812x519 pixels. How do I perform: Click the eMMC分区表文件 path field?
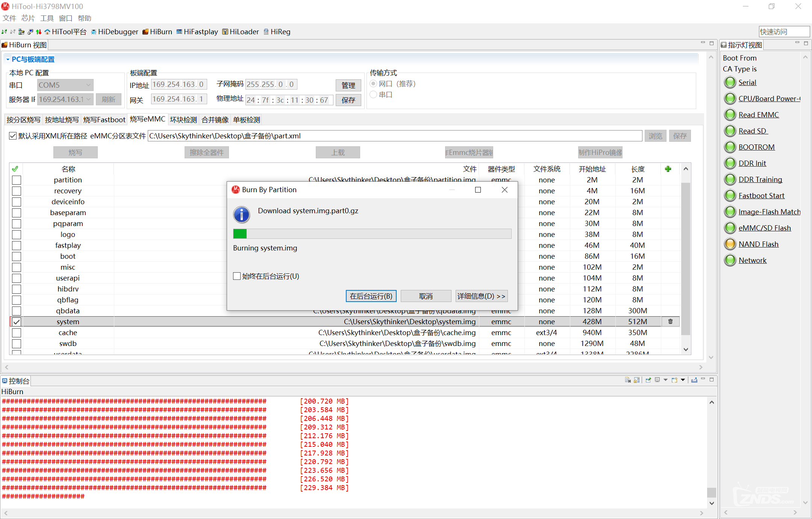[x=395, y=136]
